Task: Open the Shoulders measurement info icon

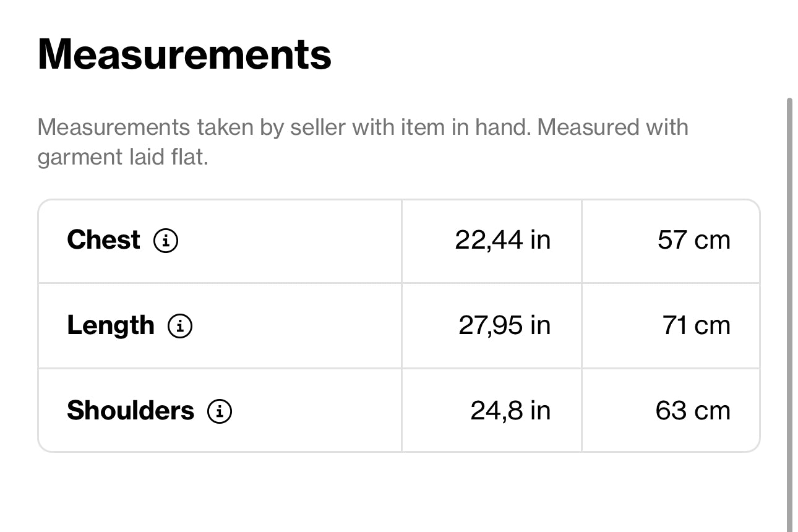Action: coord(220,411)
